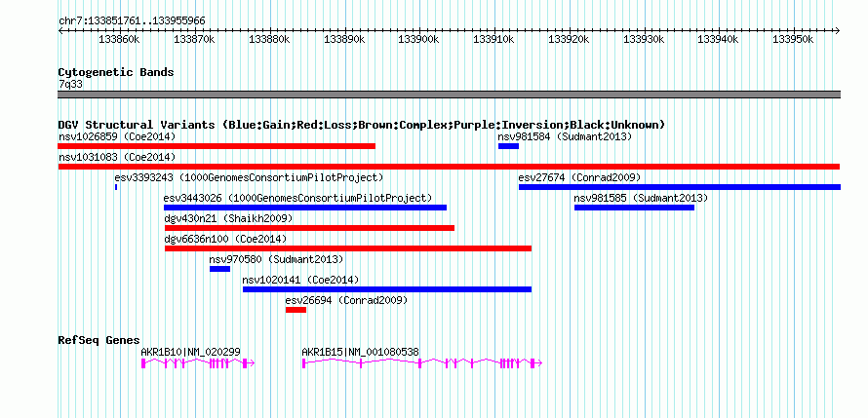Click the 133860k ruler tick label
The width and height of the screenshot is (868, 418).
coord(119,39)
